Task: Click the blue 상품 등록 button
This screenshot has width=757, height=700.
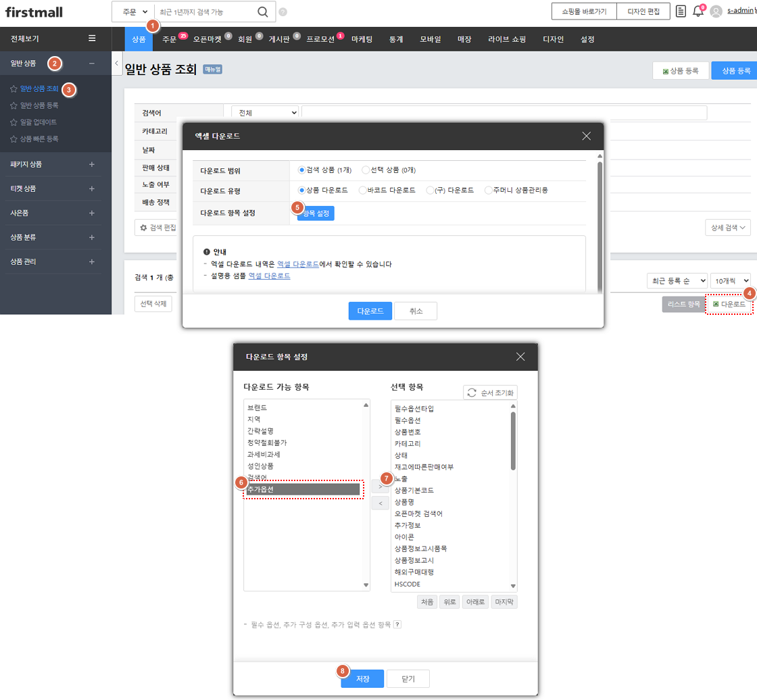Action: 734,70
